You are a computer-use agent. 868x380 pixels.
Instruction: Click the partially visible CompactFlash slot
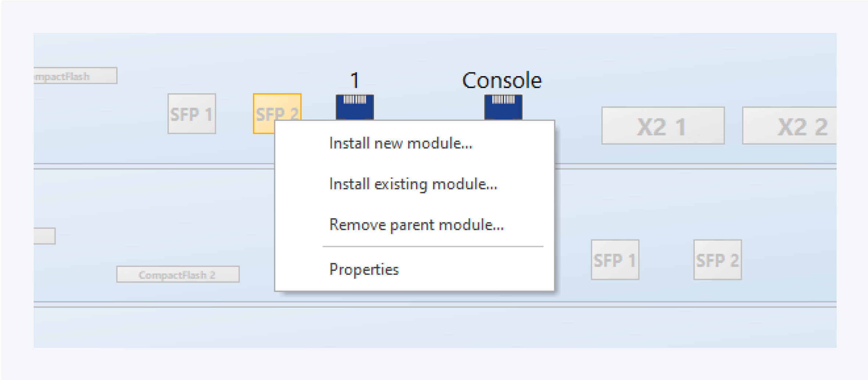coord(75,76)
